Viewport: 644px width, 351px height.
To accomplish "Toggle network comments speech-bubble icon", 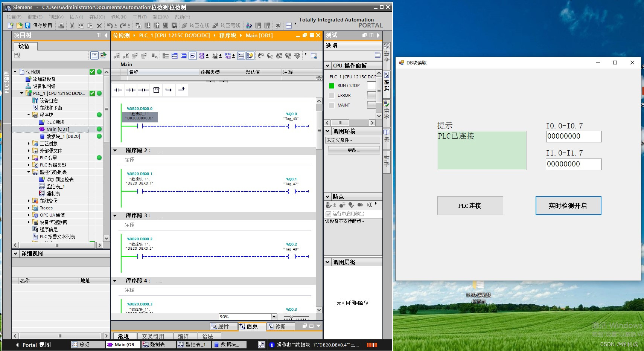I will [x=192, y=56].
